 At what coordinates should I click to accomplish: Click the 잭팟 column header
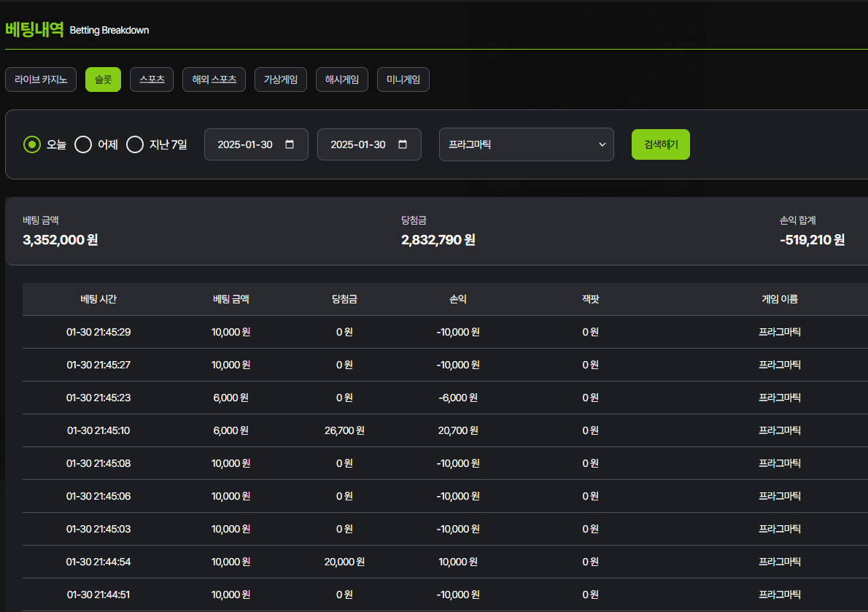point(591,299)
